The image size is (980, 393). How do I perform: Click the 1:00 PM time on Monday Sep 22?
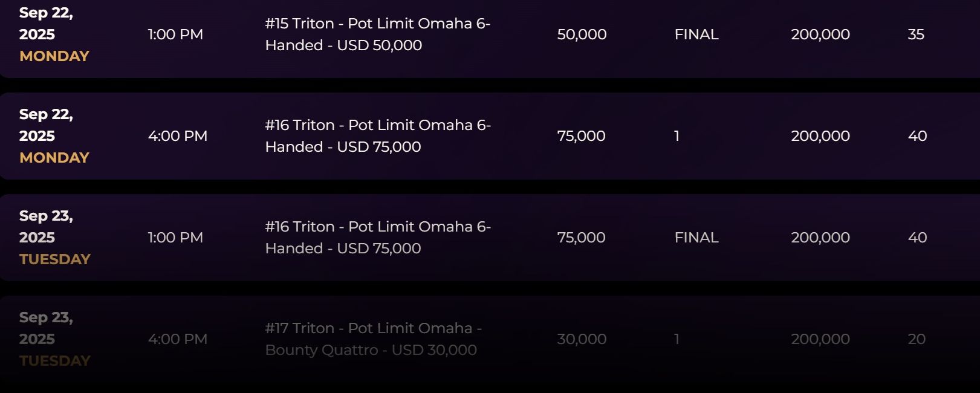[175, 34]
